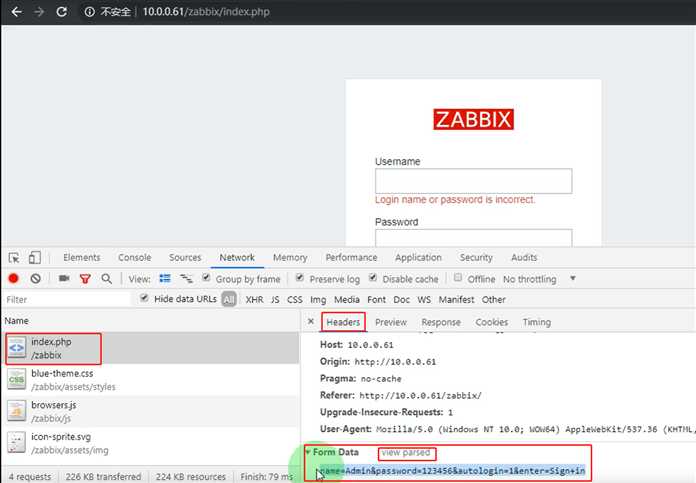Filter requests by Doc
696x483 pixels.
tap(401, 300)
